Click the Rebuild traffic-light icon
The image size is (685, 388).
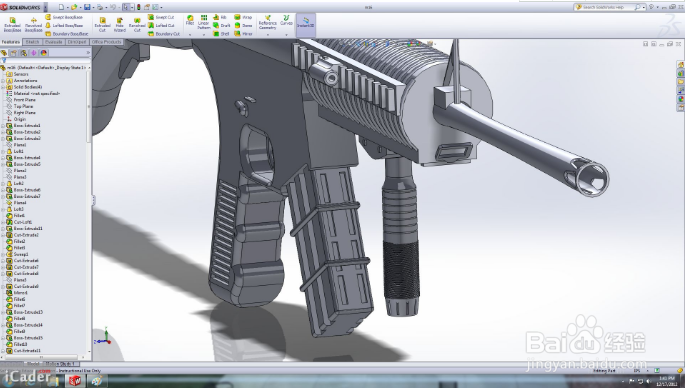click(139, 7)
